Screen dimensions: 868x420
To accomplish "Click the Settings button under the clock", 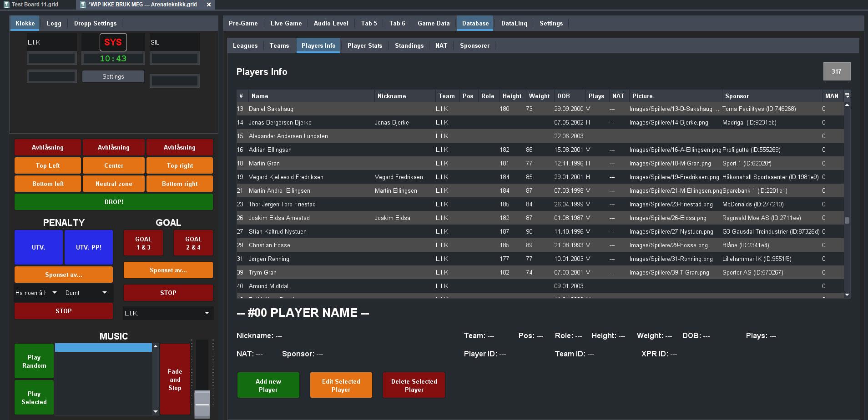I will point(113,76).
